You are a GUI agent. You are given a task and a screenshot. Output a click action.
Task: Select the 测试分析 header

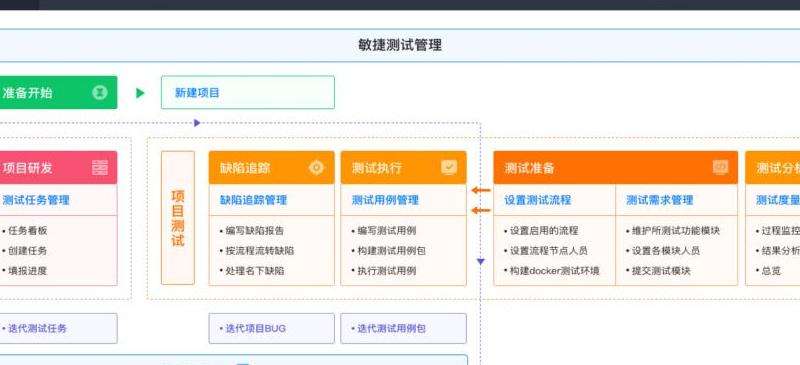coord(772,167)
